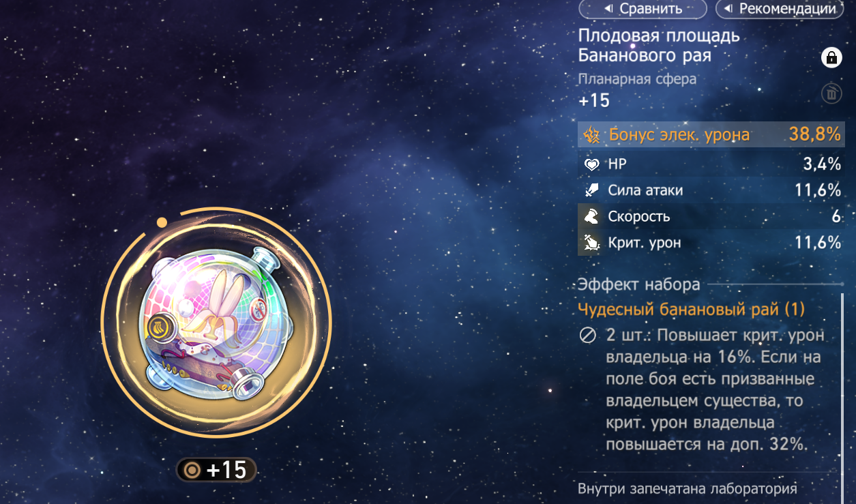Open the Сравнить compare panel

pos(643,9)
